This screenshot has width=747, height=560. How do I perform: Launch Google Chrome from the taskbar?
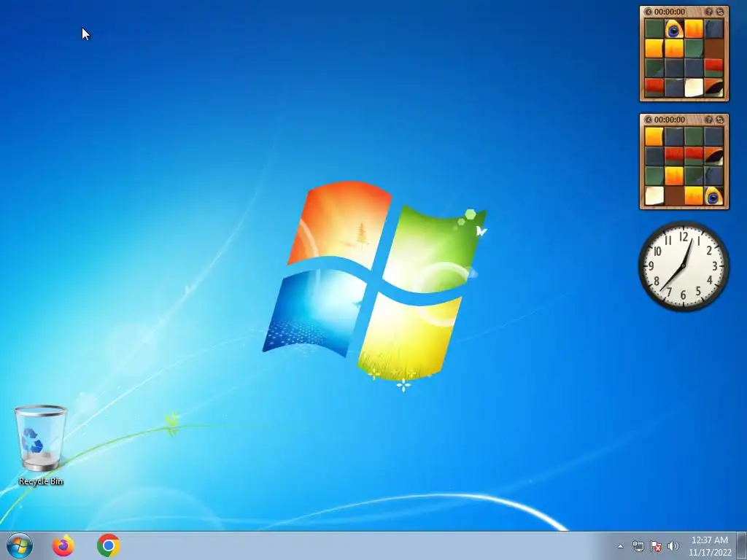(x=109, y=545)
